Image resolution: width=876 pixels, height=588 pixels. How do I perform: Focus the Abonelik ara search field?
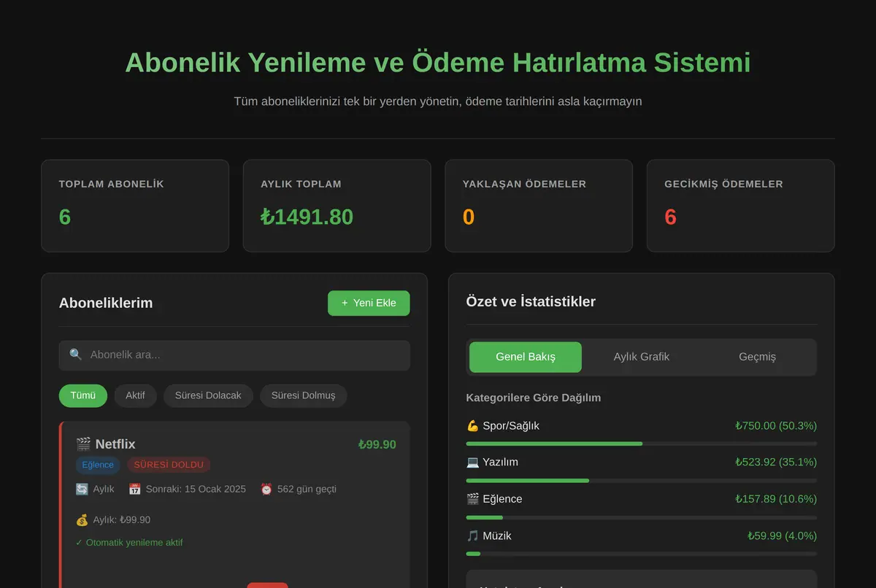click(234, 355)
